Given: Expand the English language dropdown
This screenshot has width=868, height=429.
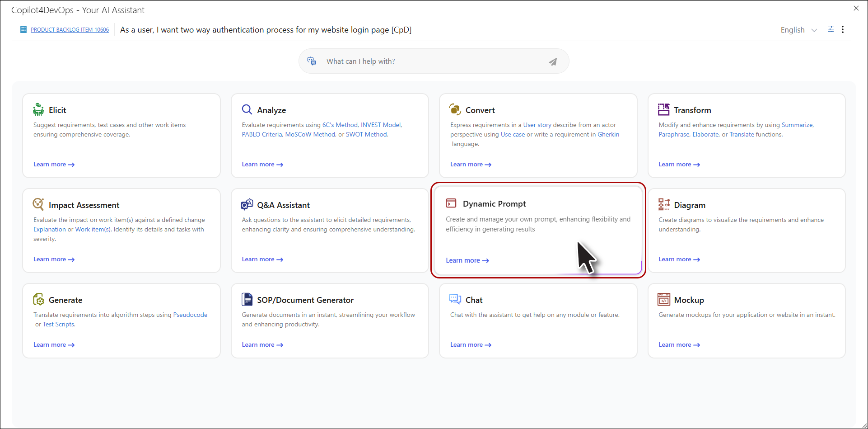Looking at the screenshot, I should tap(798, 30).
